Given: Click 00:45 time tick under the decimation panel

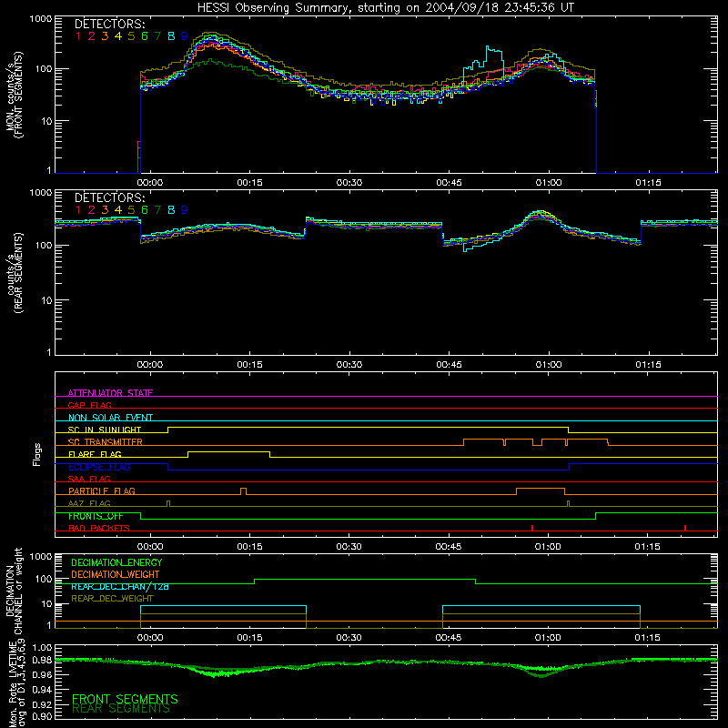Looking at the screenshot, I should click(x=449, y=638).
